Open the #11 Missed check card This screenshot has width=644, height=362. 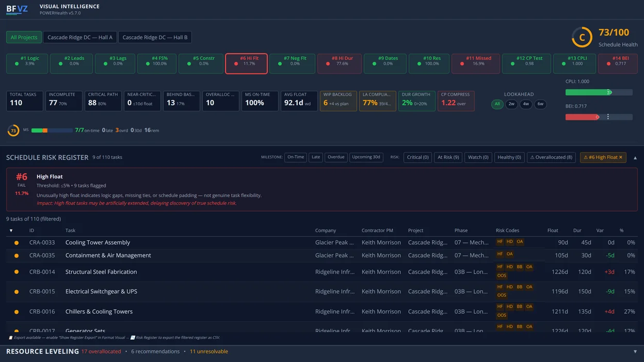point(476,63)
